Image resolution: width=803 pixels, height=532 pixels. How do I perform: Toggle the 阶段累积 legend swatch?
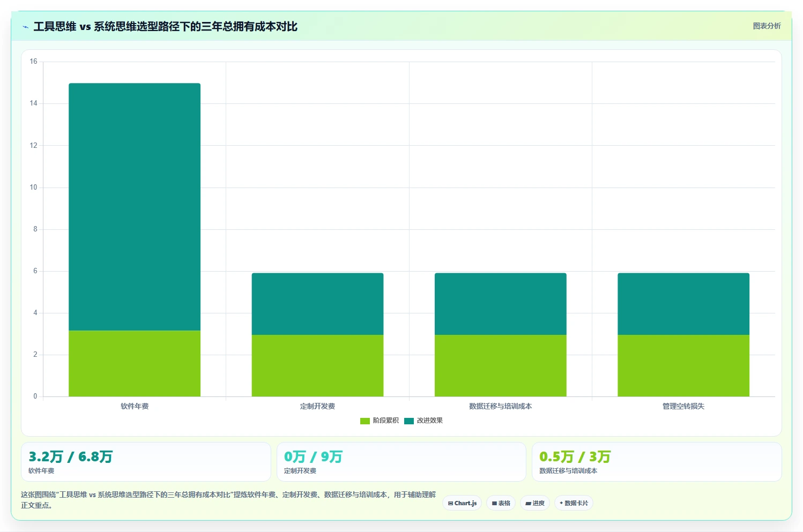click(x=365, y=421)
